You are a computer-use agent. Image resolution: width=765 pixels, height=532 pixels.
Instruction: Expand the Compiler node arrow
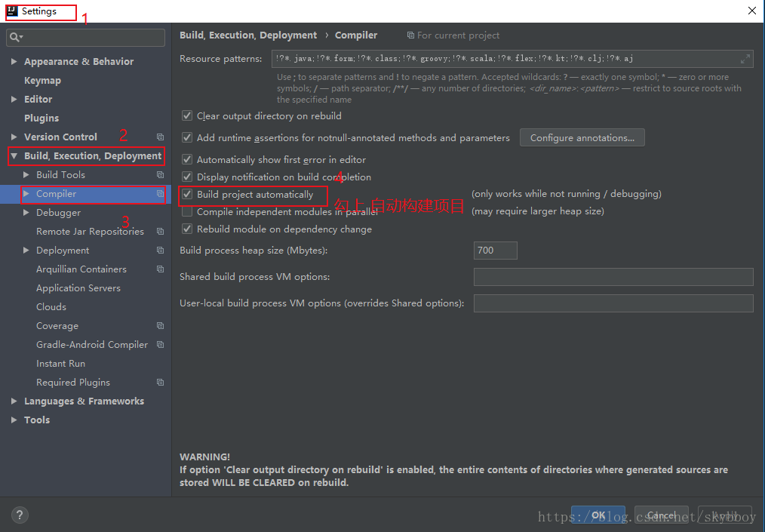[26, 194]
